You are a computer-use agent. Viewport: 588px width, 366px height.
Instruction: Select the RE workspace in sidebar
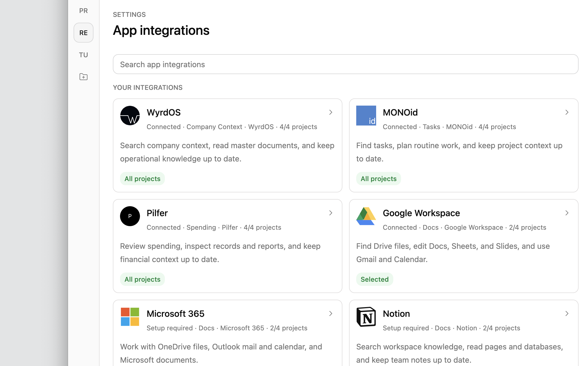pyautogui.click(x=84, y=33)
